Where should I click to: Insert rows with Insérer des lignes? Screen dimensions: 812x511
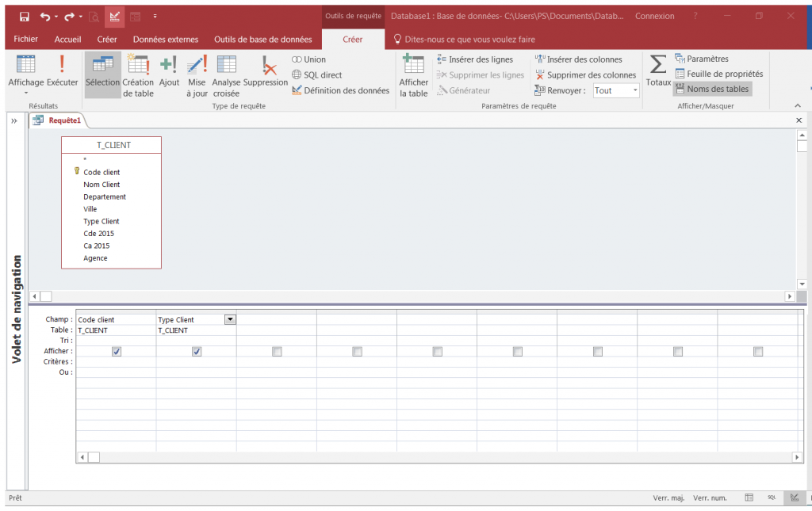[475, 59]
